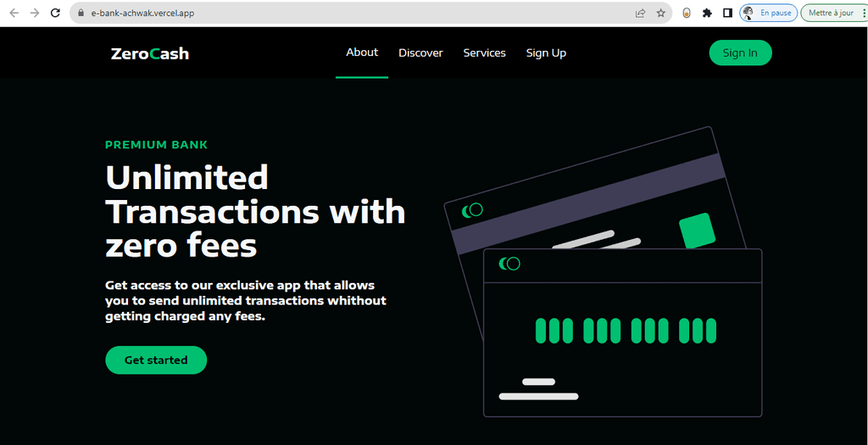Click the padlock site info icon
Screen dimensions: 868x445
[81, 13]
